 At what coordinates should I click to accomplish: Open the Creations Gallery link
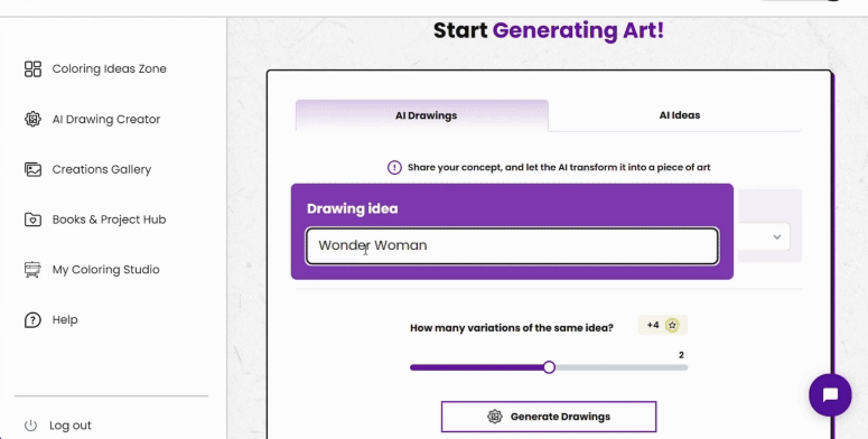101,169
